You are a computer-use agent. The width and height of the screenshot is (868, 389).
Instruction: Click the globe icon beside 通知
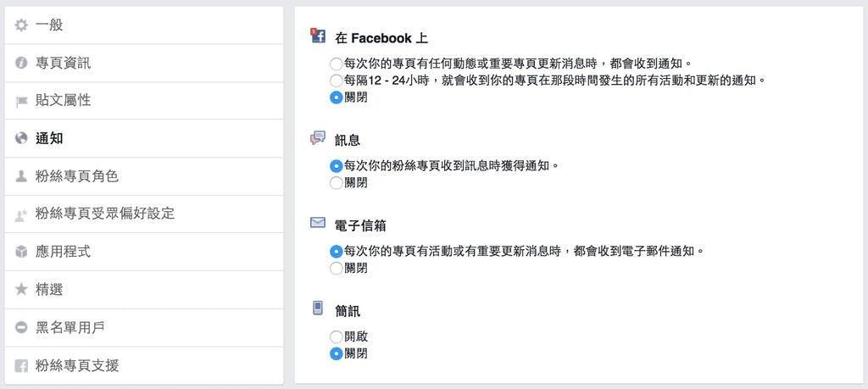(21, 138)
